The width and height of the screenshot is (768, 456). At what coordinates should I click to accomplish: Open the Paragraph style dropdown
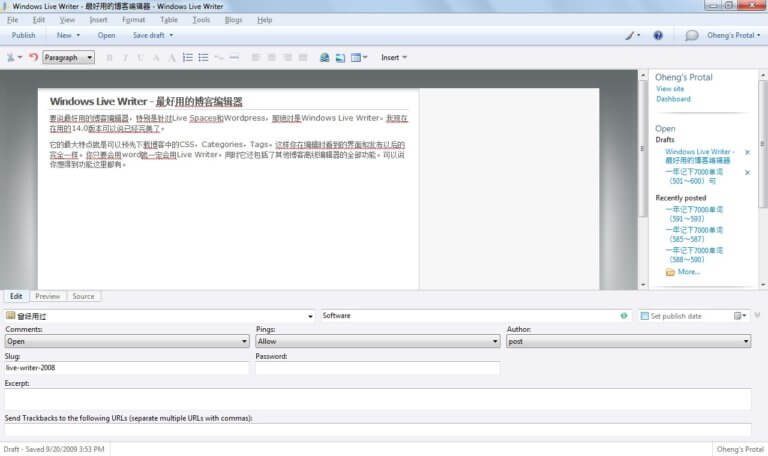coord(69,58)
